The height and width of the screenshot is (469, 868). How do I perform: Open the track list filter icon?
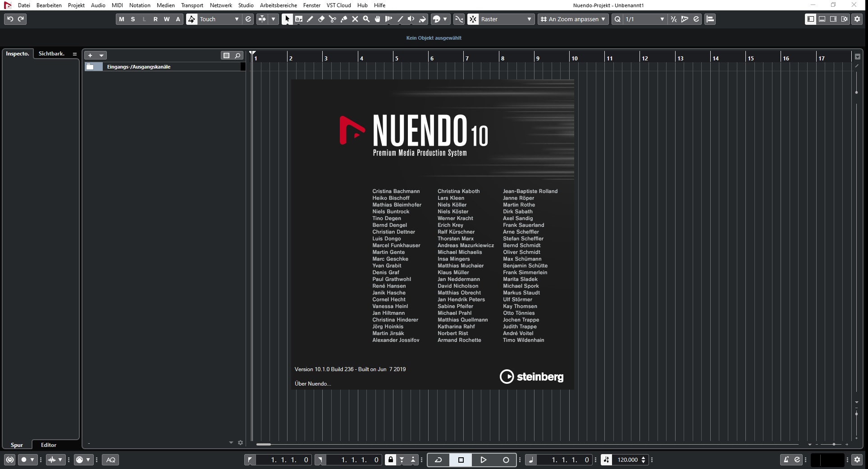click(226, 55)
